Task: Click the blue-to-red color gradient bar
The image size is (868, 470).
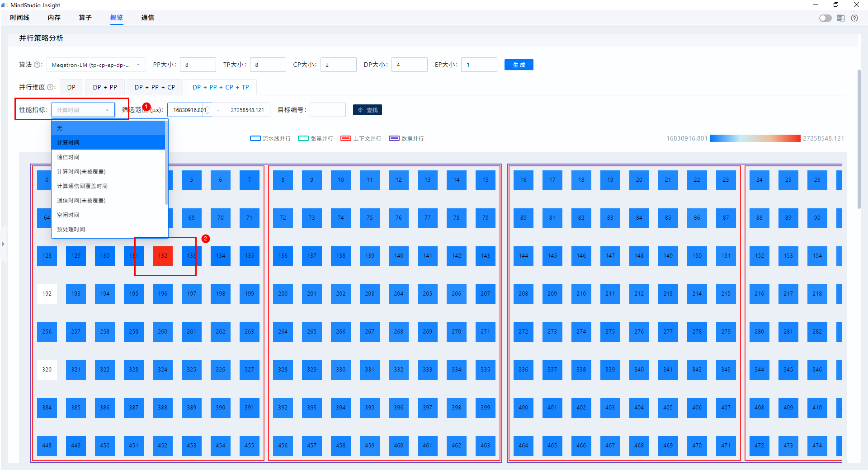Action: click(755, 138)
